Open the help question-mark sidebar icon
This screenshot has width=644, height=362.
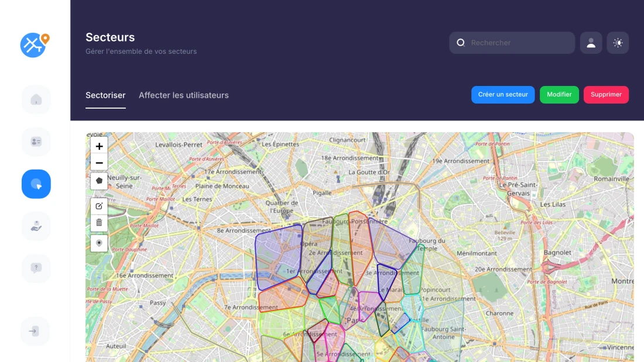(36, 268)
